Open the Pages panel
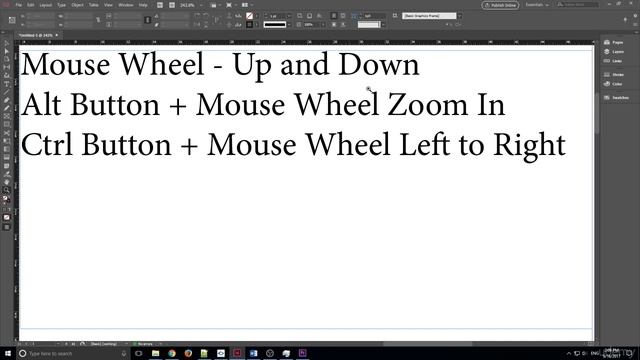Screen dimensions: 640x360 pos(614,42)
